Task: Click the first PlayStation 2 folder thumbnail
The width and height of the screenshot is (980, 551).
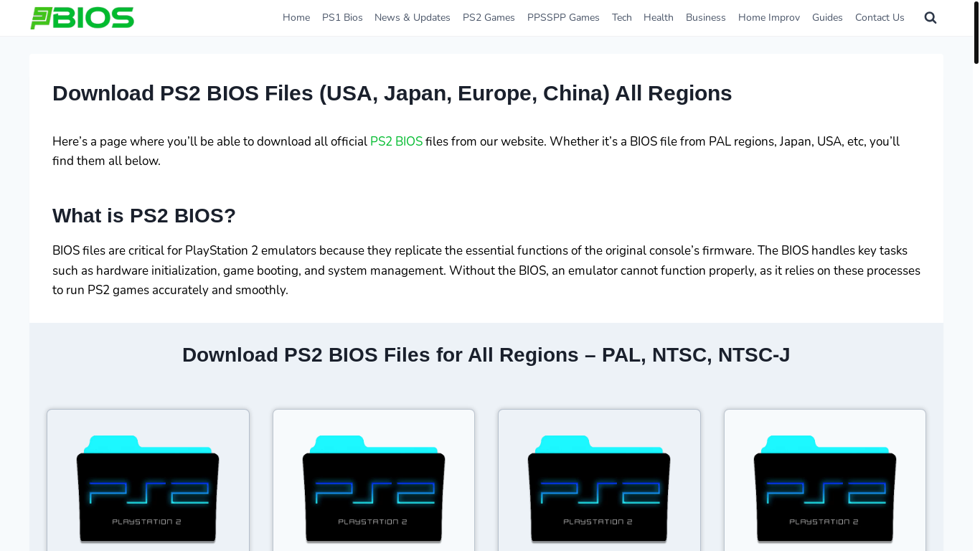Action: pos(148,489)
